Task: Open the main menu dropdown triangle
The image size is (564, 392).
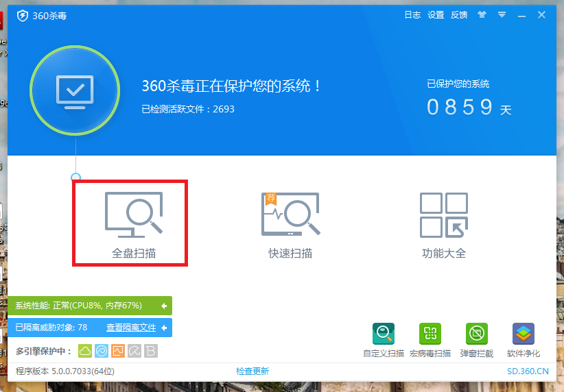Action: (502, 14)
